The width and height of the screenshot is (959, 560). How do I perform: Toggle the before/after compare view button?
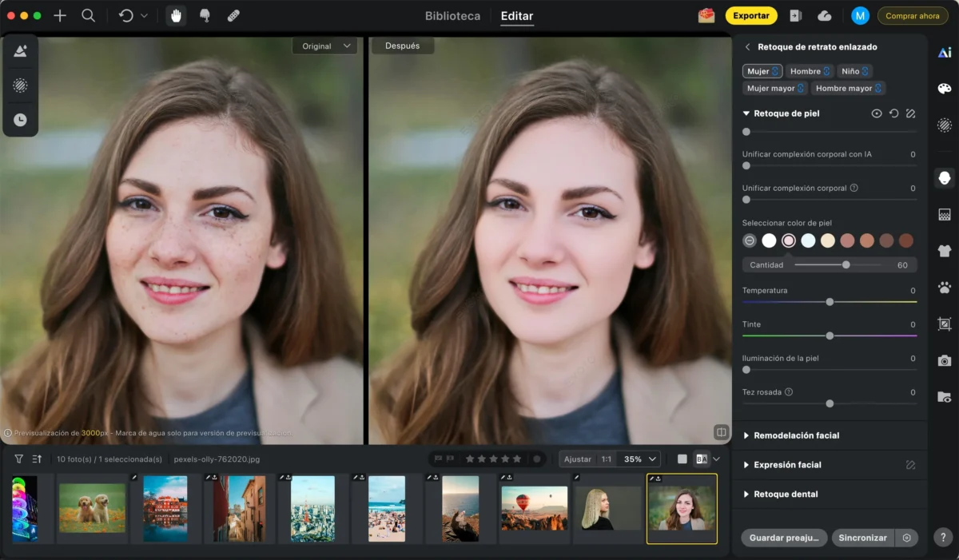point(702,459)
